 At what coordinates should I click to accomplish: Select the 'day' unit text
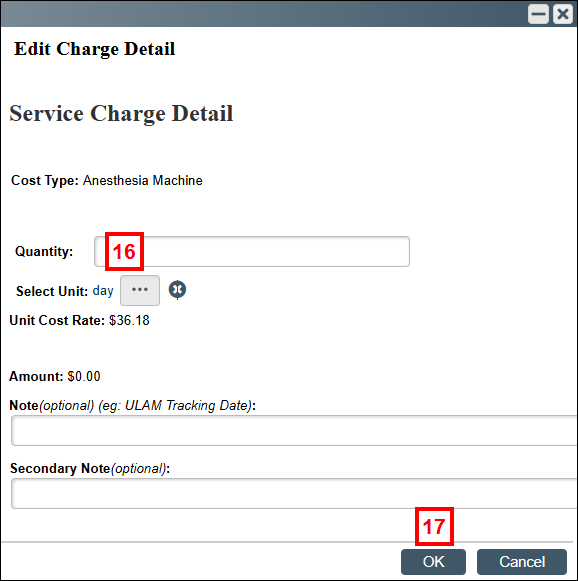click(x=103, y=291)
